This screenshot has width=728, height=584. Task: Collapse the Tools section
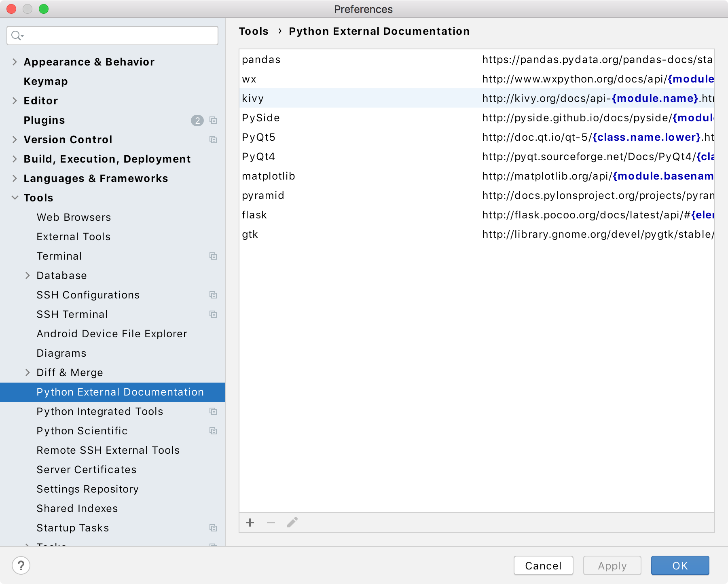coord(15,198)
